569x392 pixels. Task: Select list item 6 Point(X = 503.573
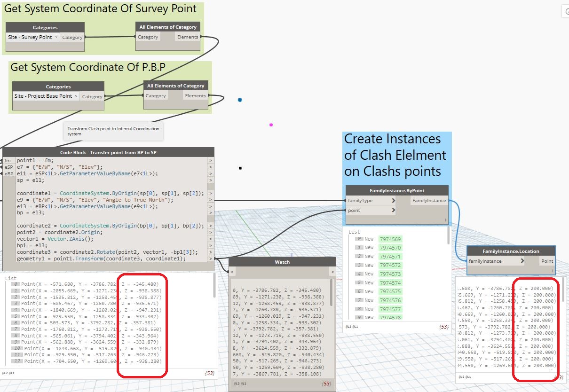click(85, 323)
